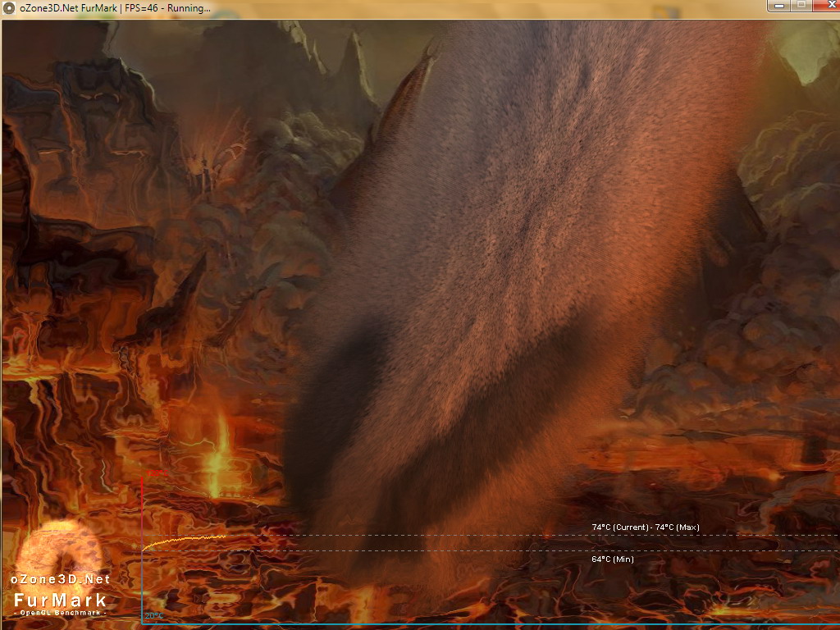Click the '20°C' graph axis label
The image size is (840, 630).
pyautogui.click(x=153, y=615)
